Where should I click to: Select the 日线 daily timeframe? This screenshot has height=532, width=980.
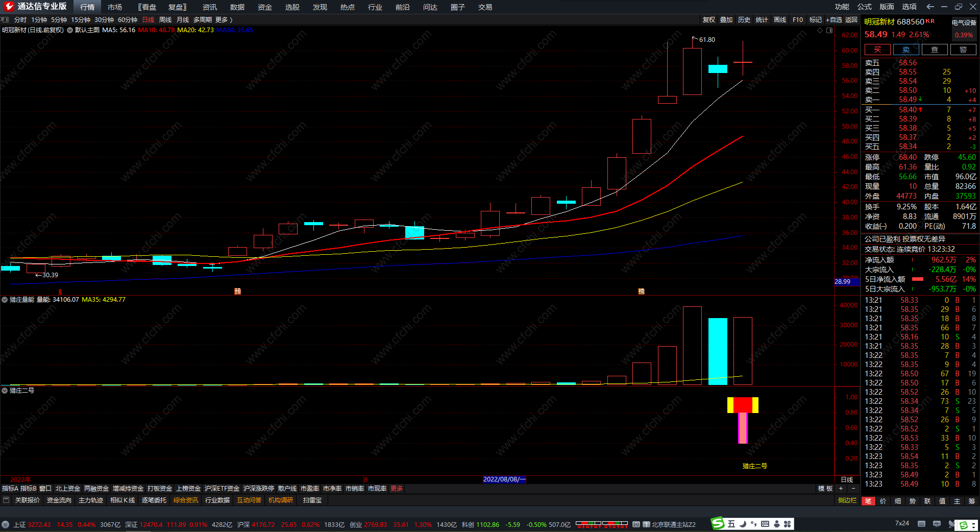(x=148, y=20)
